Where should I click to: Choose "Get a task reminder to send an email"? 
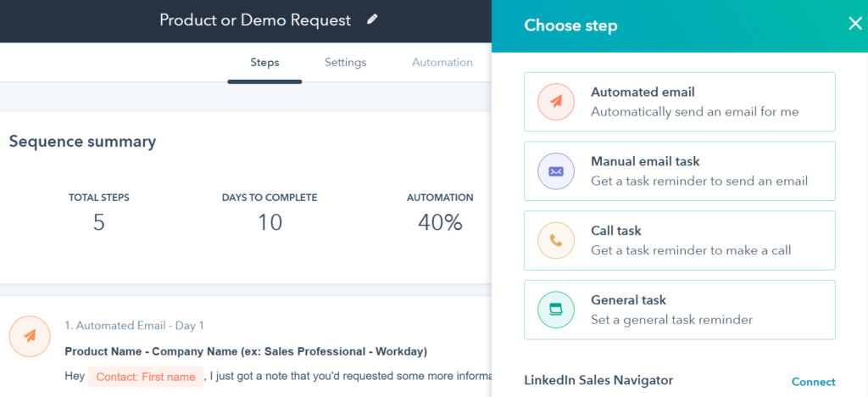click(x=698, y=181)
